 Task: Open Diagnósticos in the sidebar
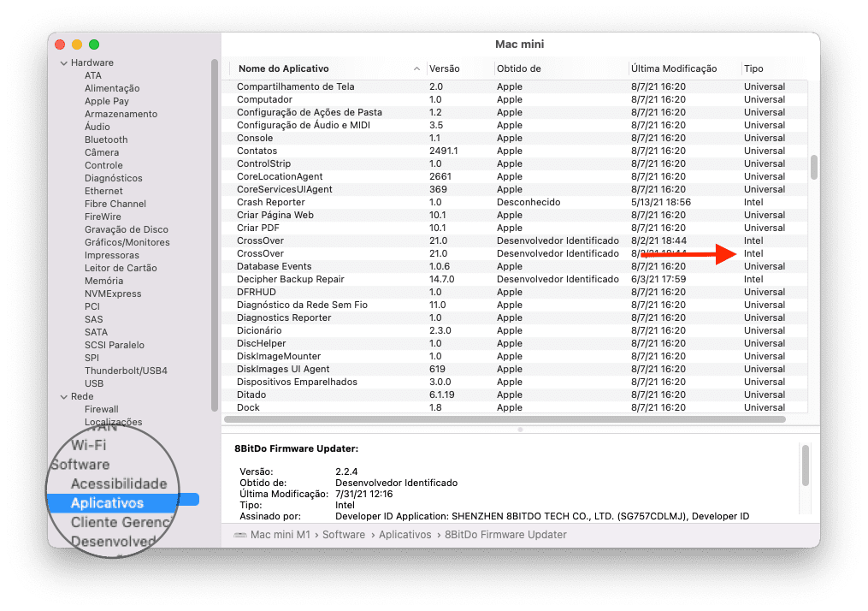(x=114, y=178)
